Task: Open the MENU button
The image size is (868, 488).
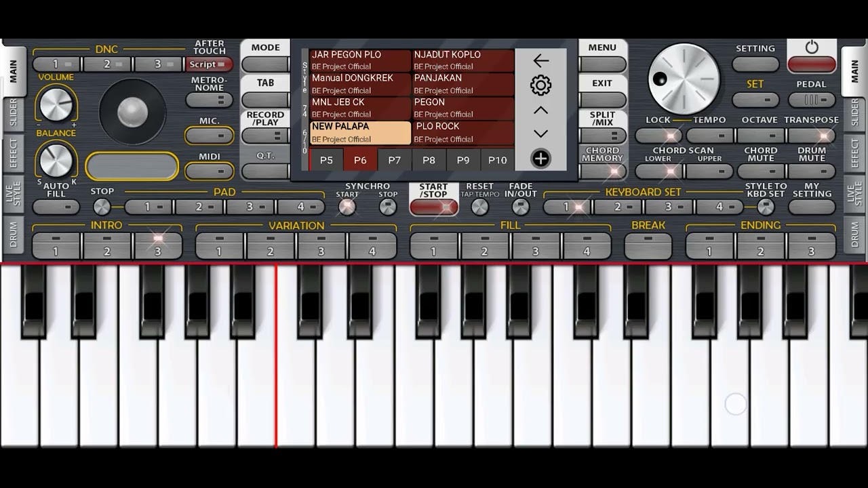Action: 602,64
